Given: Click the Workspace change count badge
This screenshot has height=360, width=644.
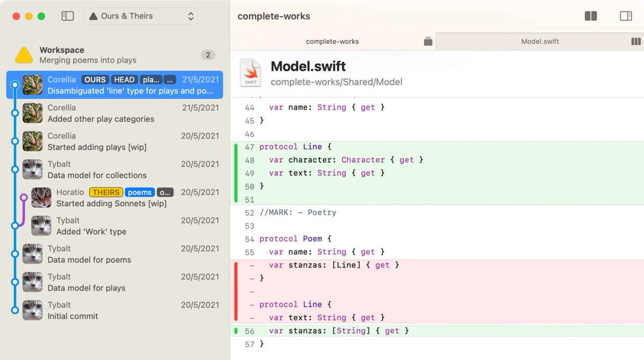Looking at the screenshot, I should coord(208,55).
